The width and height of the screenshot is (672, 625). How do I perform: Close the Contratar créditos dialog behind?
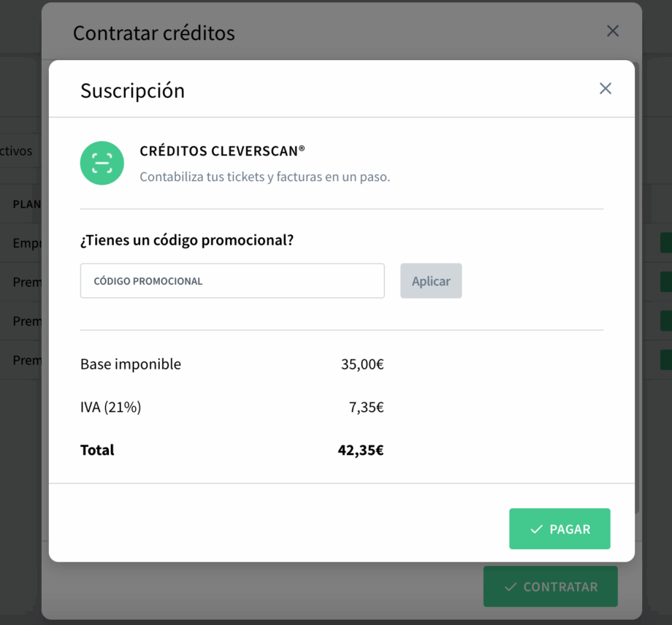pyautogui.click(x=613, y=31)
